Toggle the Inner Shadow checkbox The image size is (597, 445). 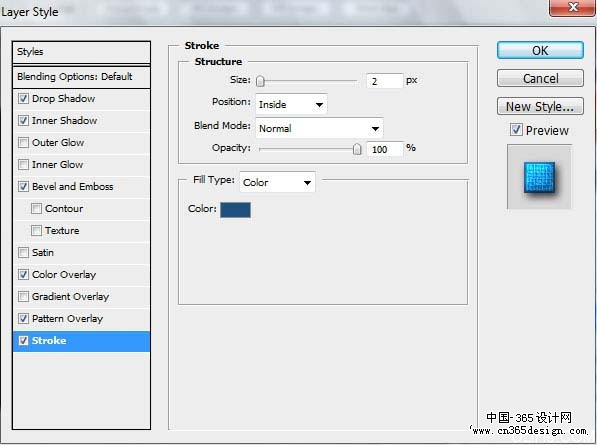23,121
